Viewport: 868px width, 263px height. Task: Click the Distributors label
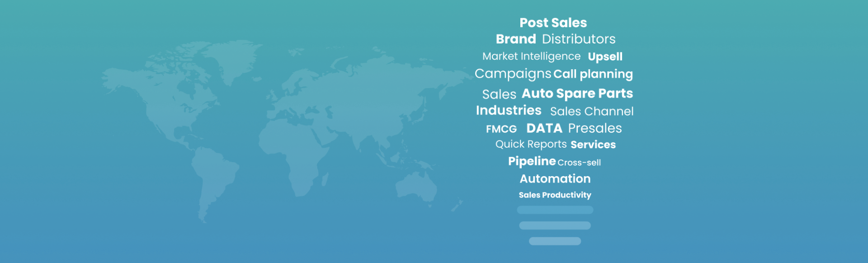tap(579, 39)
